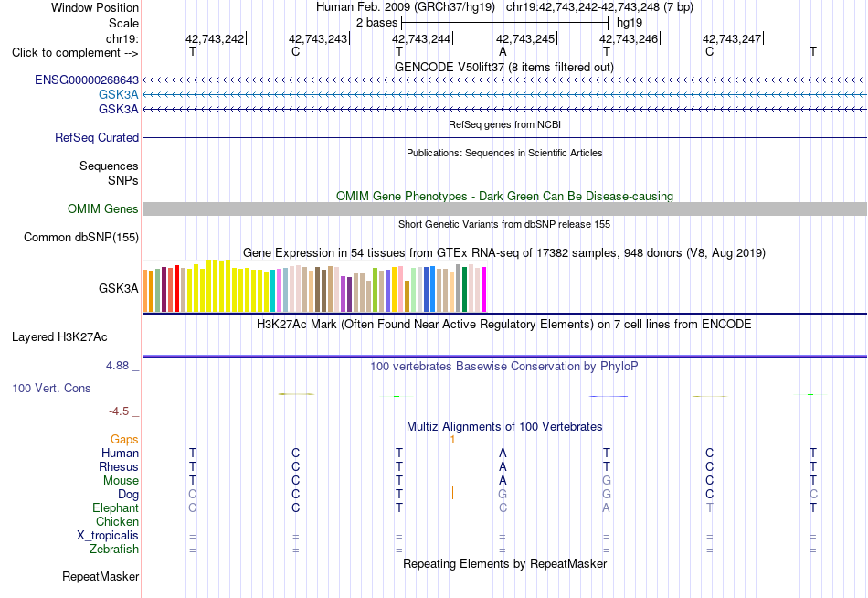Open the OMIM Genes track label
The width and height of the screenshot is (868, 598).
pos(103,209)
